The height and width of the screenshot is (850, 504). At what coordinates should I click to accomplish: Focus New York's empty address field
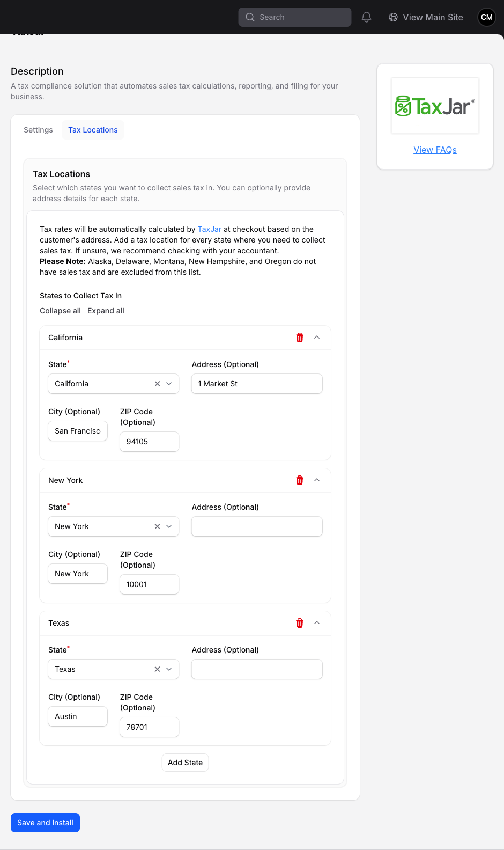(x=257, y=526)
